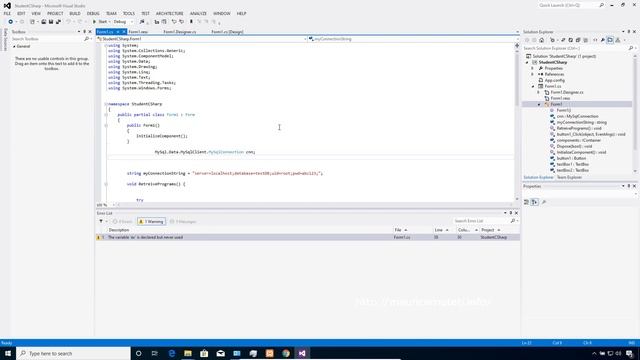Switch to the Form1.Designer.cs tab
This screenshot has width=640, height=360.
(180, 32)
